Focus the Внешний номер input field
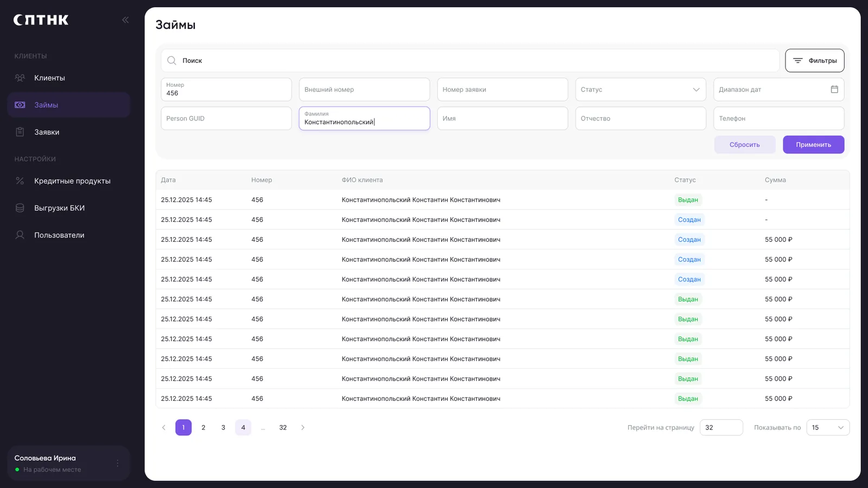Image resolution: width=868 pixels, height=488 pixels. [365, 89]
